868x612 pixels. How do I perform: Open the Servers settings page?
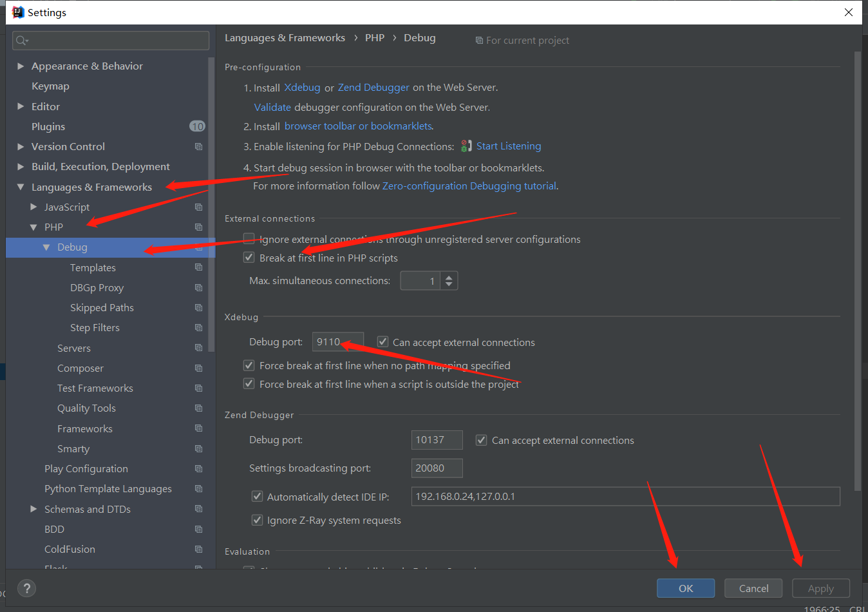tap(74, 348)
